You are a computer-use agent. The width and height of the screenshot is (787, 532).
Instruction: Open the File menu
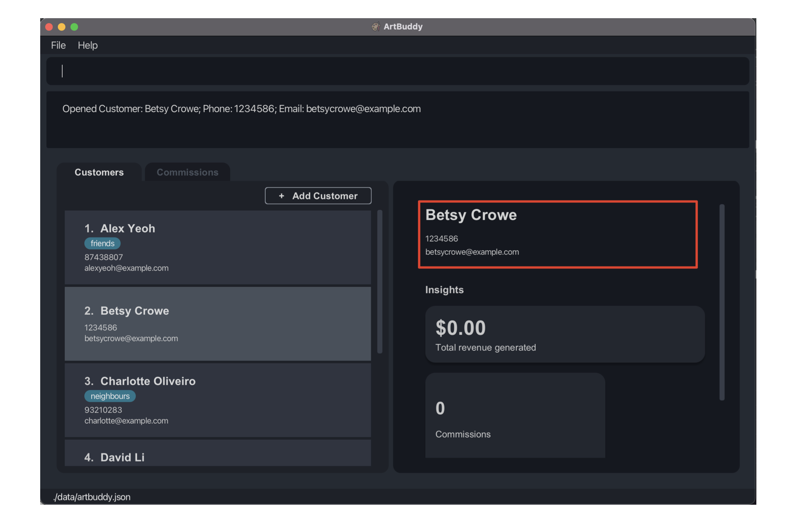58,45
